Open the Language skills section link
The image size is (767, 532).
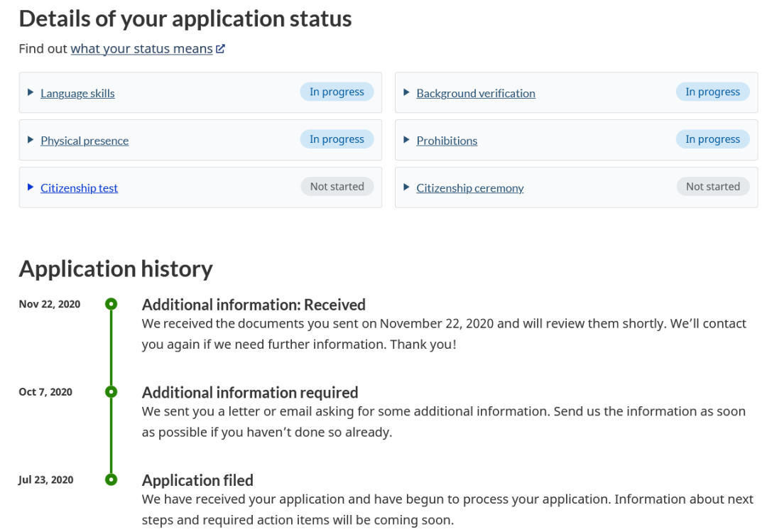pyautogui.click(x=77, y=93)
